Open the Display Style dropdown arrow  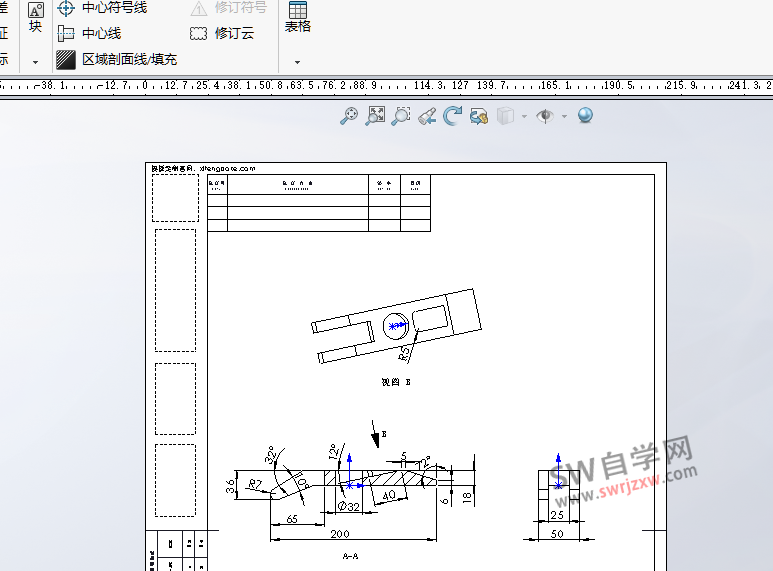click(524, 117)
